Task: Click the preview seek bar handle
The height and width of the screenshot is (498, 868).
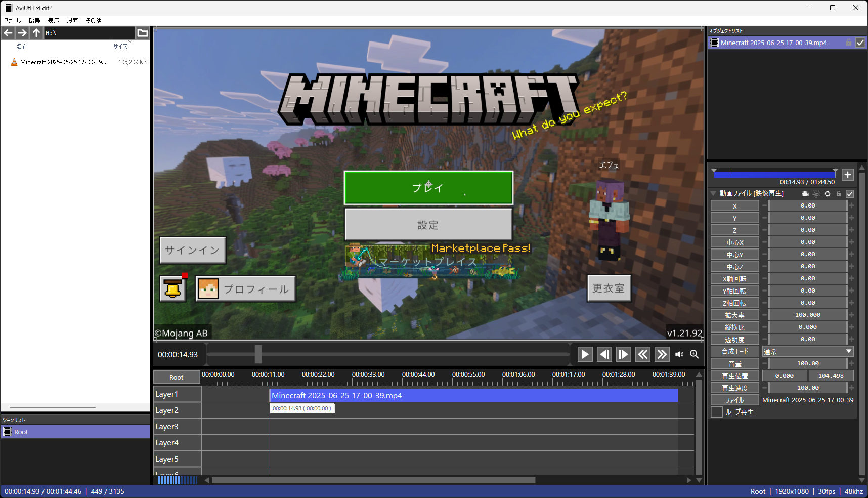Action: pyautogui.click(x=258, y=354)
